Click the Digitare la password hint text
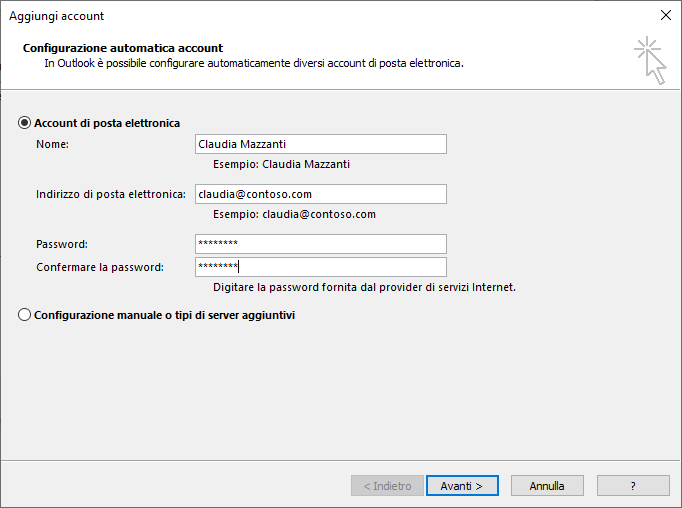 (x=364, y=287)
